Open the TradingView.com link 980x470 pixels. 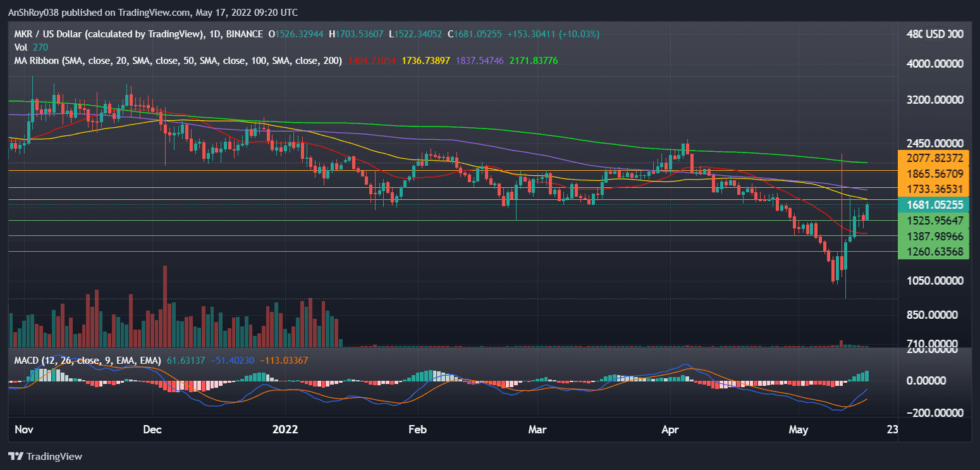(x=154, y=12)
